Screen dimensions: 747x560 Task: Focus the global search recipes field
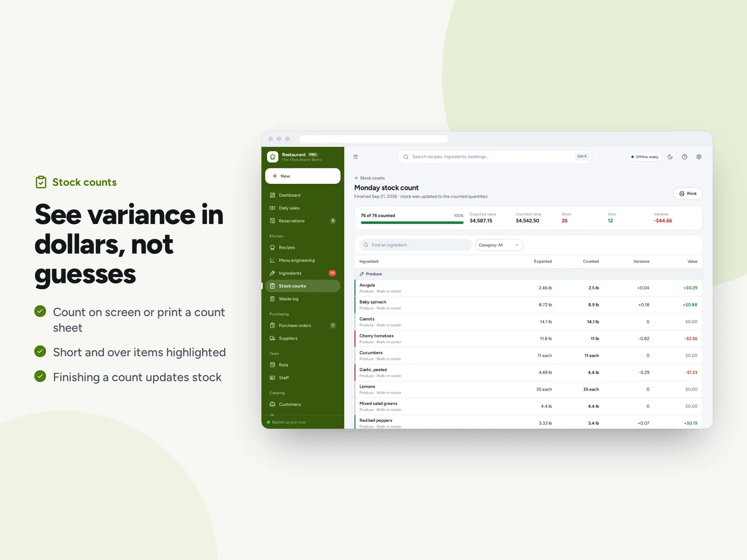pyautogui.click(x=495, y=157)
